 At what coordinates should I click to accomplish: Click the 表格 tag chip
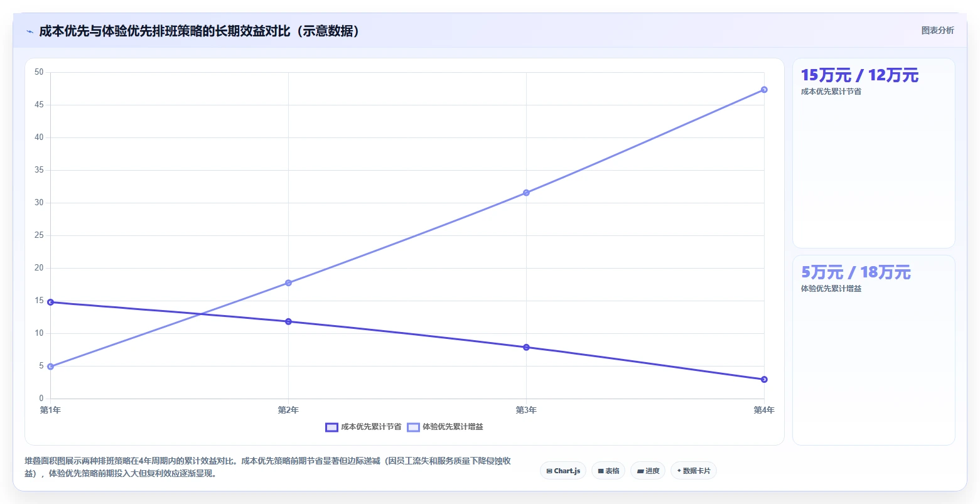(608, 471)
